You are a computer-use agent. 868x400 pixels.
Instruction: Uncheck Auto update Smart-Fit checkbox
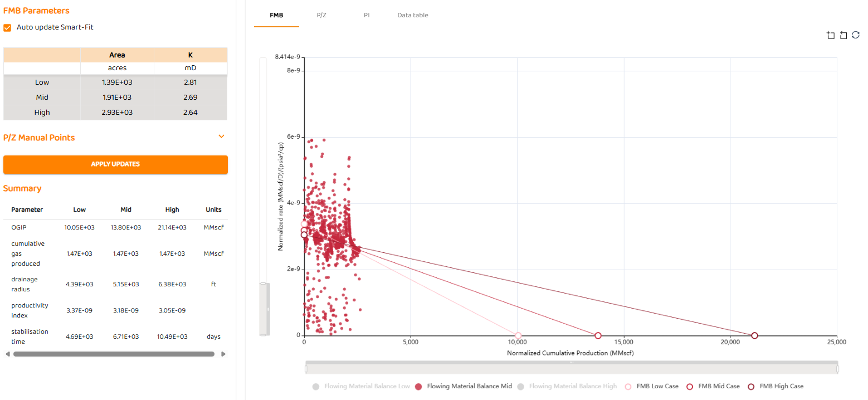point(8,27)
